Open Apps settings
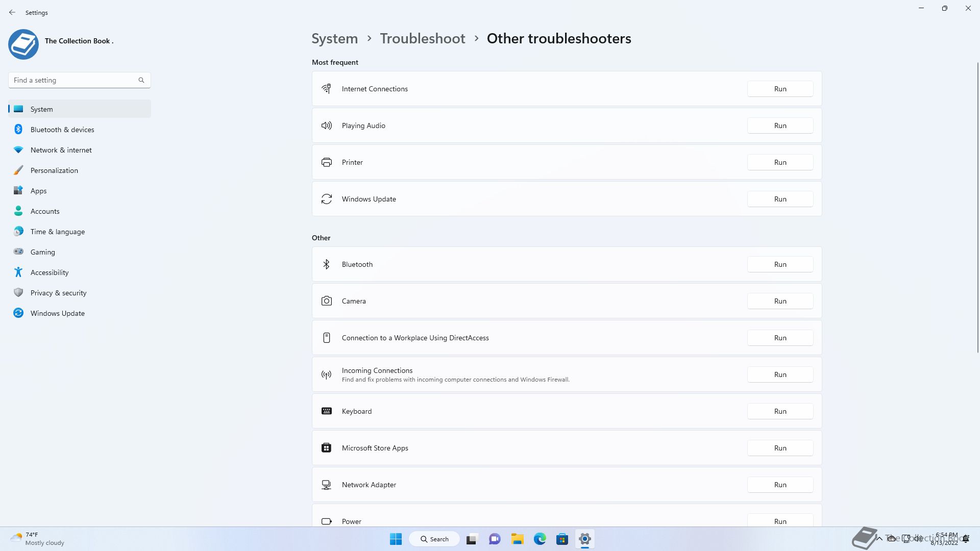Screen dimensions: 980x551 (x=80, y=191)
